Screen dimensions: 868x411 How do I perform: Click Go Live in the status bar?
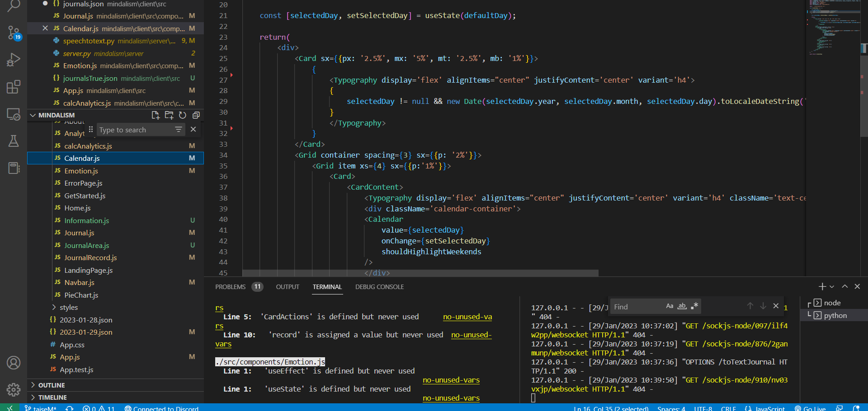coord(810,408)
